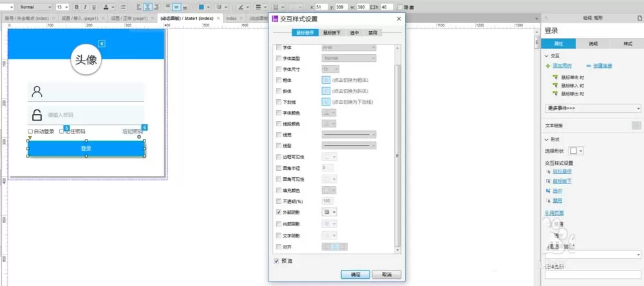Click the padlock icon on canvas
Viewport: 644px width, 286px height.
pos(37,115)
